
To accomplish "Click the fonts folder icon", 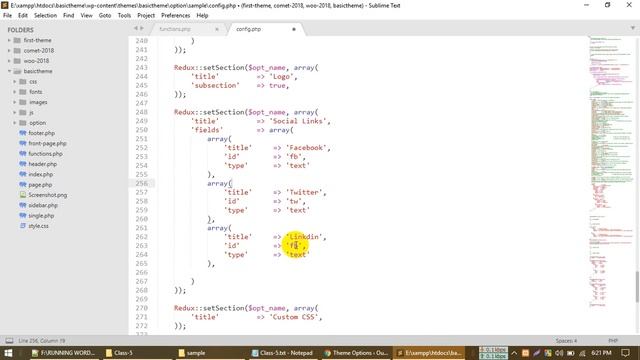I will (x=23, y=92).
